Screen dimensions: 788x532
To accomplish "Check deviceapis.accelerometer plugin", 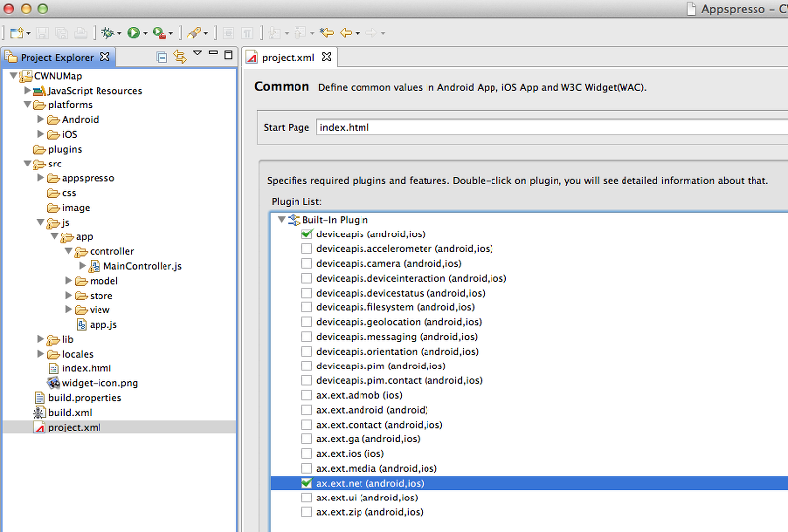I will click(306, 248).
